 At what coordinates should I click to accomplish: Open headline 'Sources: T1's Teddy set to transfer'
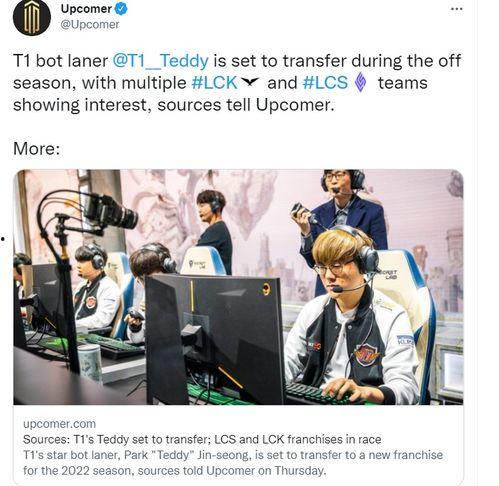[202, 439]
